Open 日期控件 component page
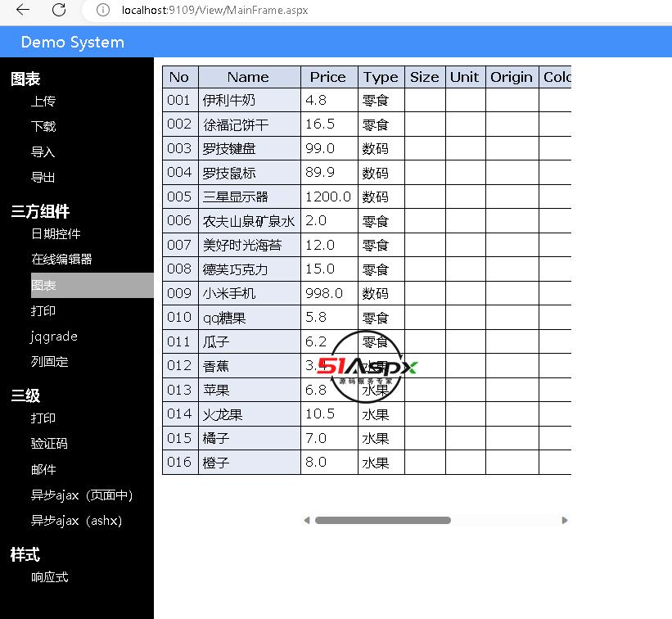This screenshot has width=672, height=619. click(56, 233)
